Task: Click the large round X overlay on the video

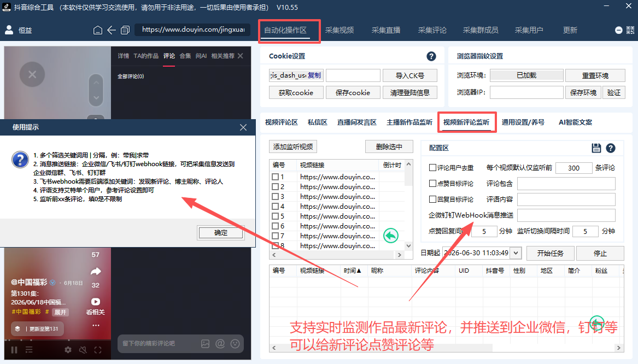Action: (32, 74)
